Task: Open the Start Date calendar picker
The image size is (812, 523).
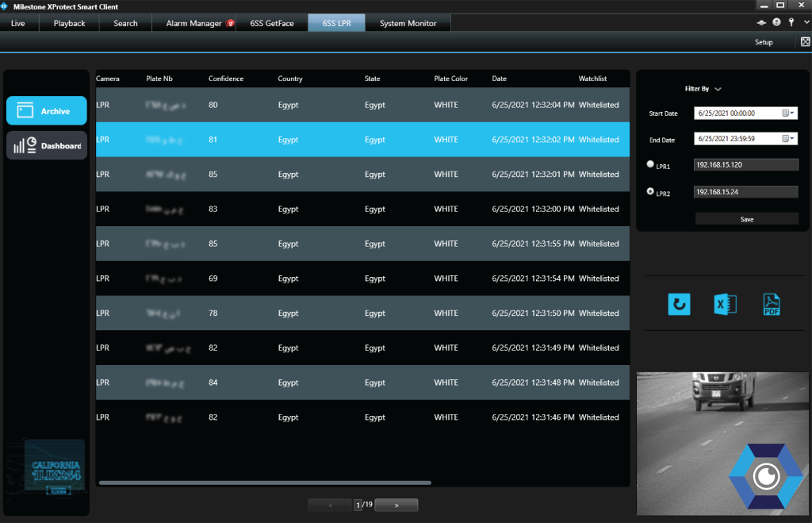Action: (787, 113)
